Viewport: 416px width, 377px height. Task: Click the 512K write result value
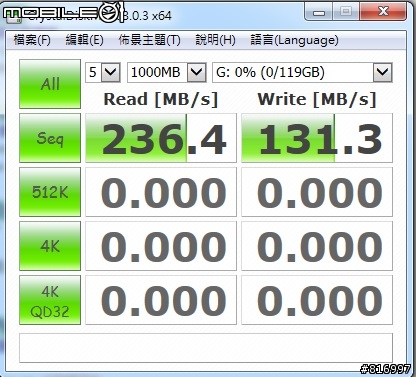coord(317,192)
